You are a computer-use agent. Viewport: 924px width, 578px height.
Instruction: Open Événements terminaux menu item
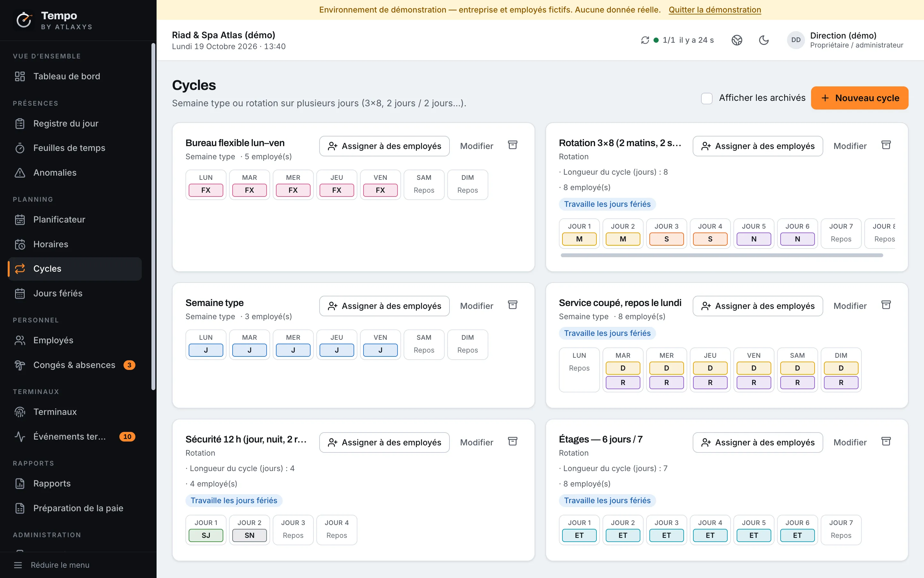75,437
